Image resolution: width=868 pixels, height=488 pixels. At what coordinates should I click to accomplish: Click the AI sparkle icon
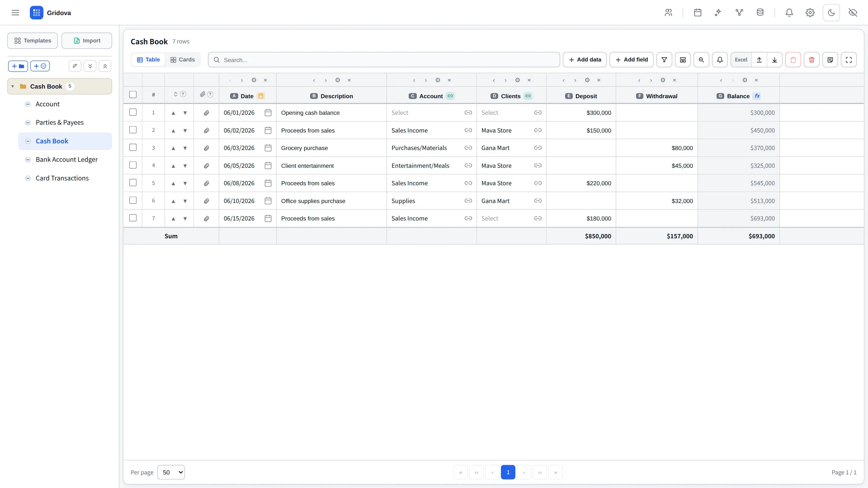tap(718, 13)
